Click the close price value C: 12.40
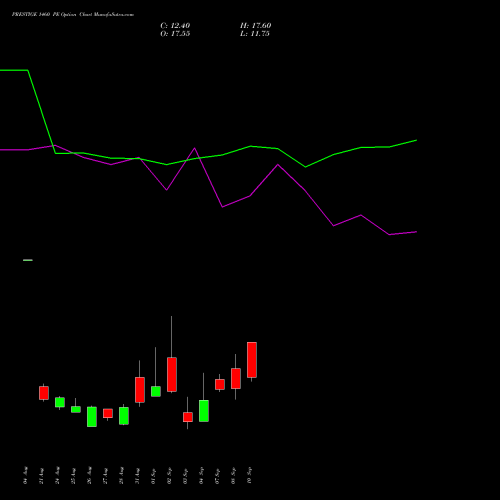The width and height of the screenshot is (500, 500). click(175, 26)
